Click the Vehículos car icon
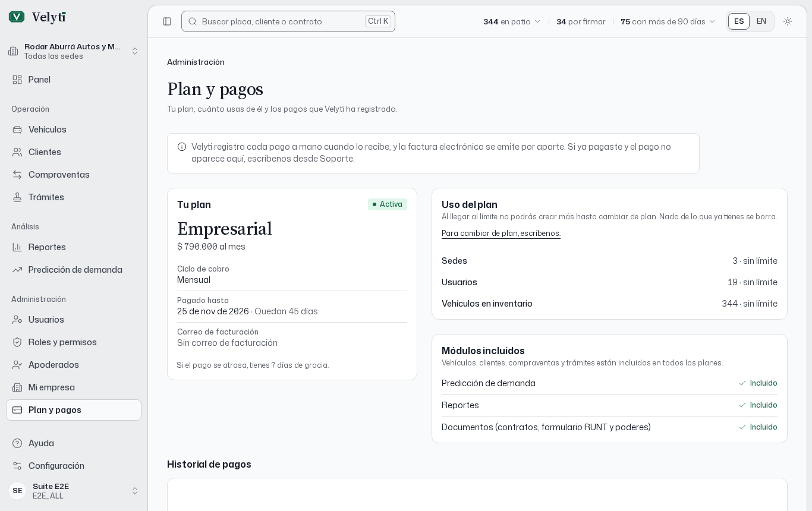Viewport: 812px width, 511px height. click(x=17, y=130)
